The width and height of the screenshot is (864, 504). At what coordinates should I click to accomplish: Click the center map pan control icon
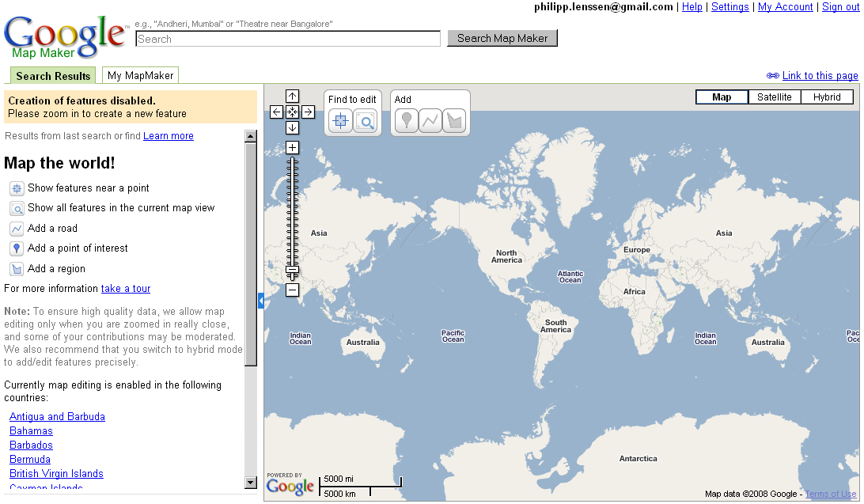point(292,112)
